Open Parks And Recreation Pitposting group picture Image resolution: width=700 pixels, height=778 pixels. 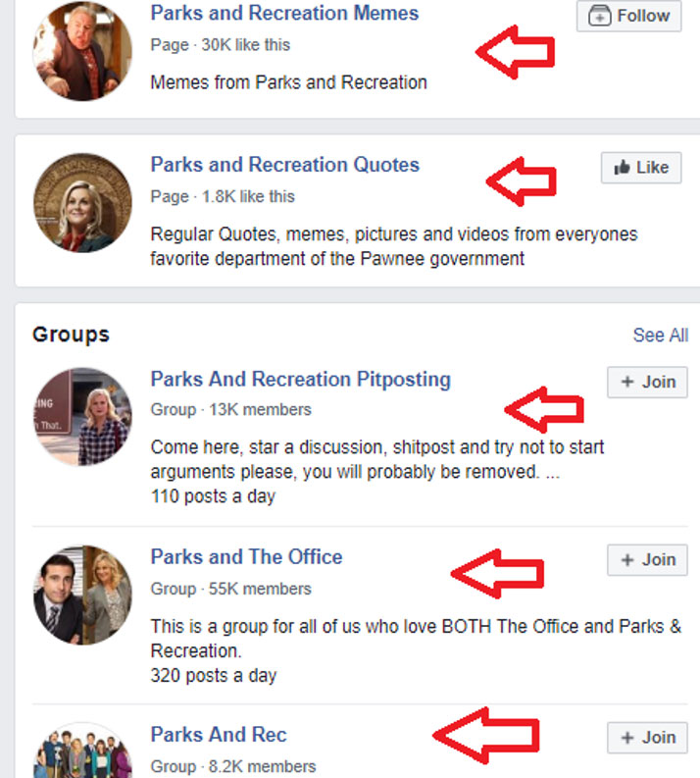coord(82,417)
